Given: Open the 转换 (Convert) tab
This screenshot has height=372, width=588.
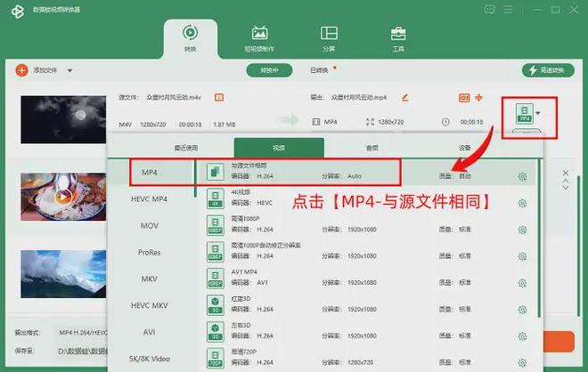Looking at the screenshot, I should point(190,38).
